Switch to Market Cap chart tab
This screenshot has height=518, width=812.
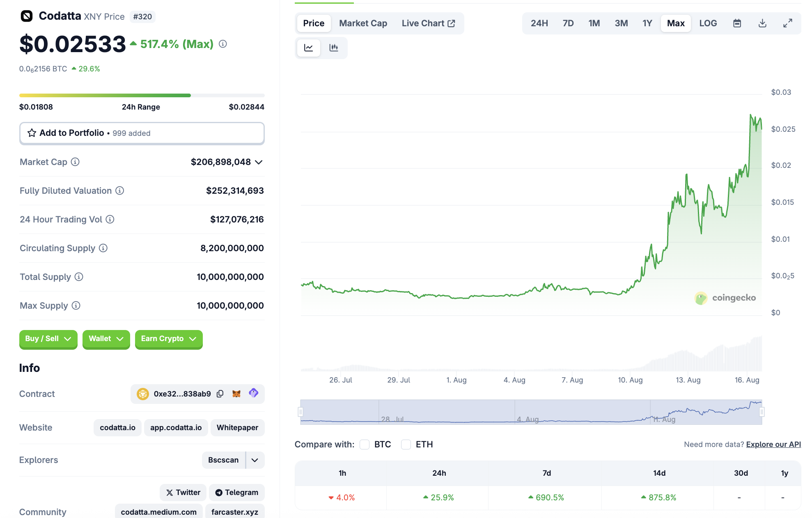coord(363,23)
